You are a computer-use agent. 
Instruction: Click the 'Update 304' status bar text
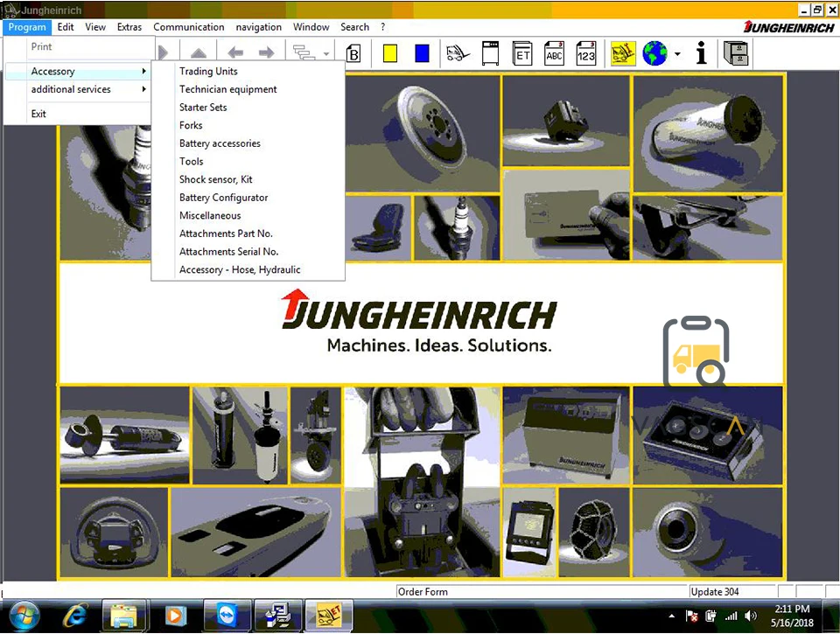coord(714,591)
